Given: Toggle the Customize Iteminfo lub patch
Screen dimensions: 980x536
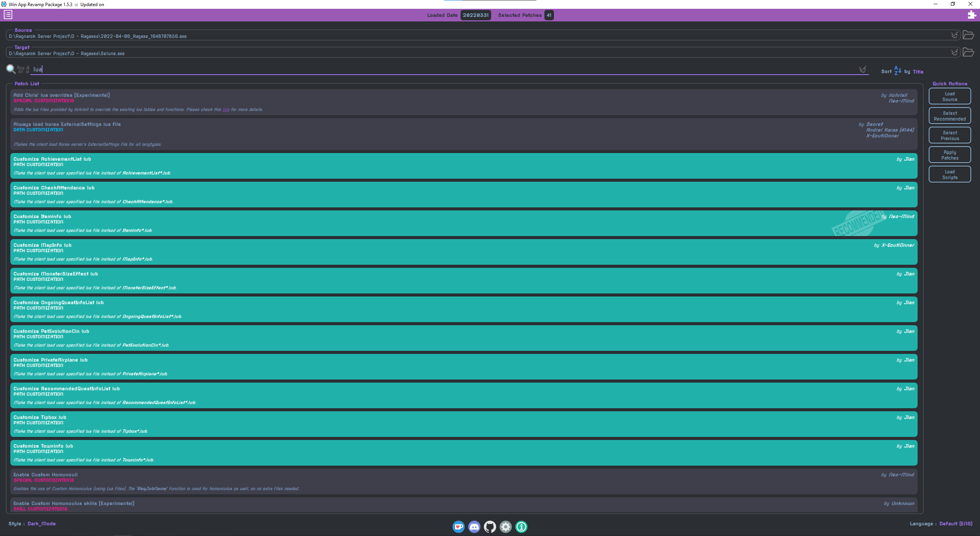Looking at the screenshot, I should click(464, 223).
